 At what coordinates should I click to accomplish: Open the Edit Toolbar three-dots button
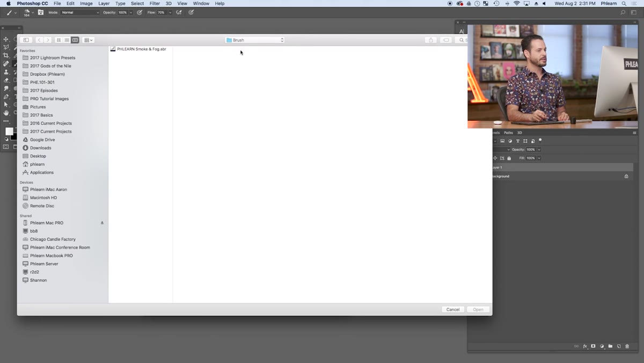pyautogui.click(x=6, y=121)
